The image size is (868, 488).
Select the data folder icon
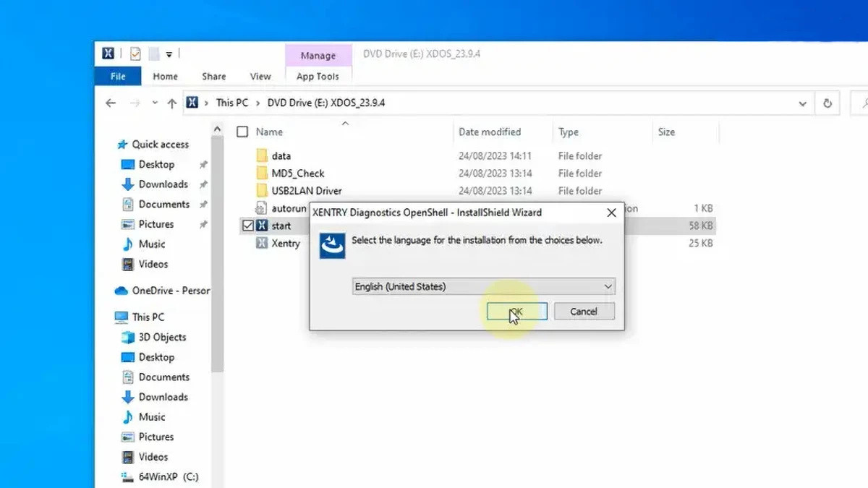tap(262, 155)
